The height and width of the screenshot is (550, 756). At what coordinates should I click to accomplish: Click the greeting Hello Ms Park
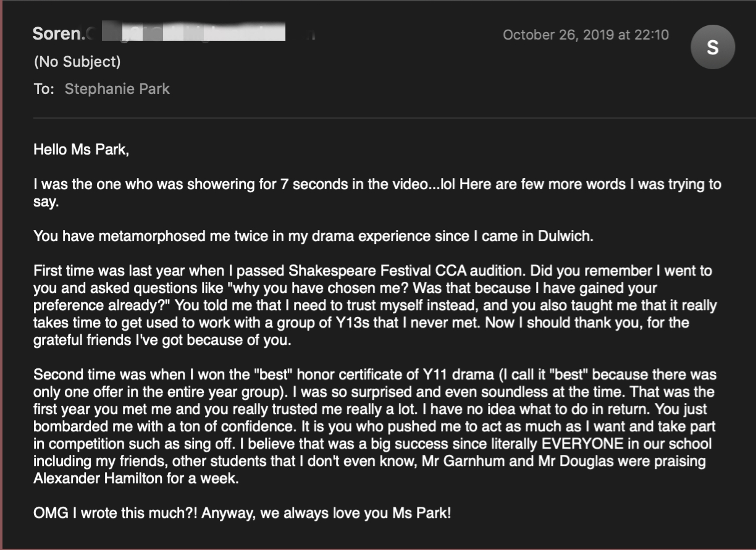pyautogui.click(x=82, y=150)
